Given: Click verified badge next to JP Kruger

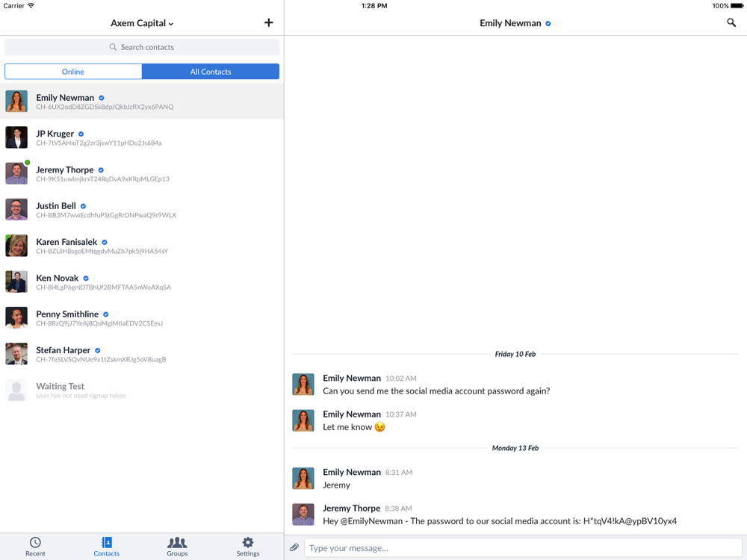Looking at the screenshot, I should tap(81, 134).
